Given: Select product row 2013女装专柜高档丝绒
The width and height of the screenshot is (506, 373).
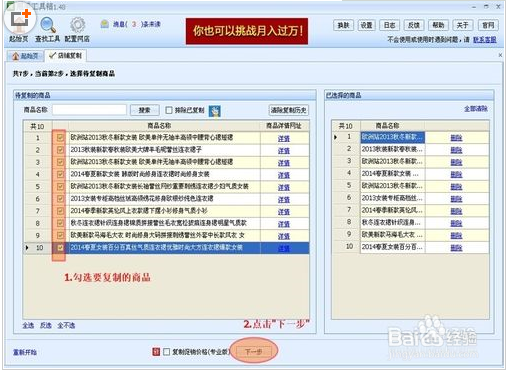Looking at the screenshot, I should click(167, 199).
